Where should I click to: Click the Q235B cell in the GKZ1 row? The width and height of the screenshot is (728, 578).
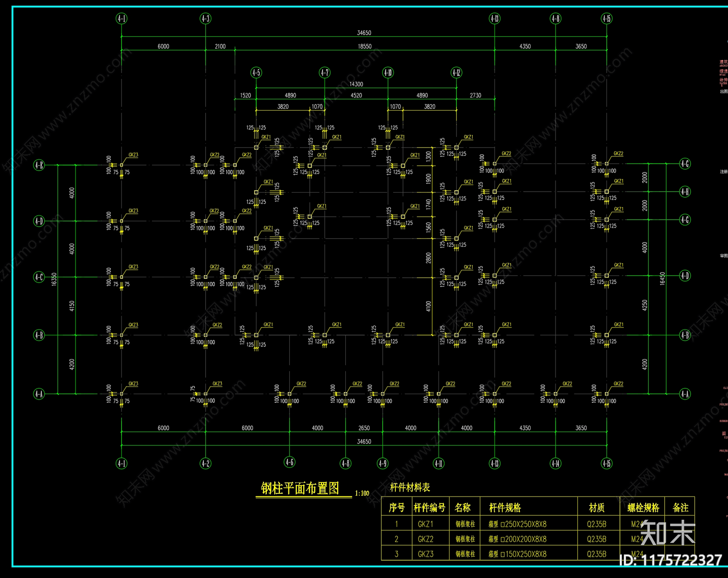point(597,524)
